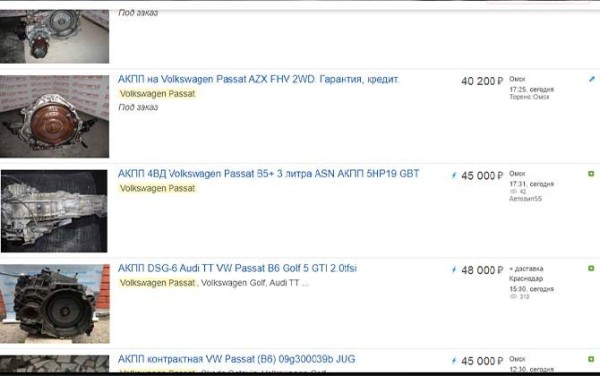Viewport: 600px width, 376px height.
Task: Click the lightning icon beside the JUG listing price
Action: pos(454,360)
